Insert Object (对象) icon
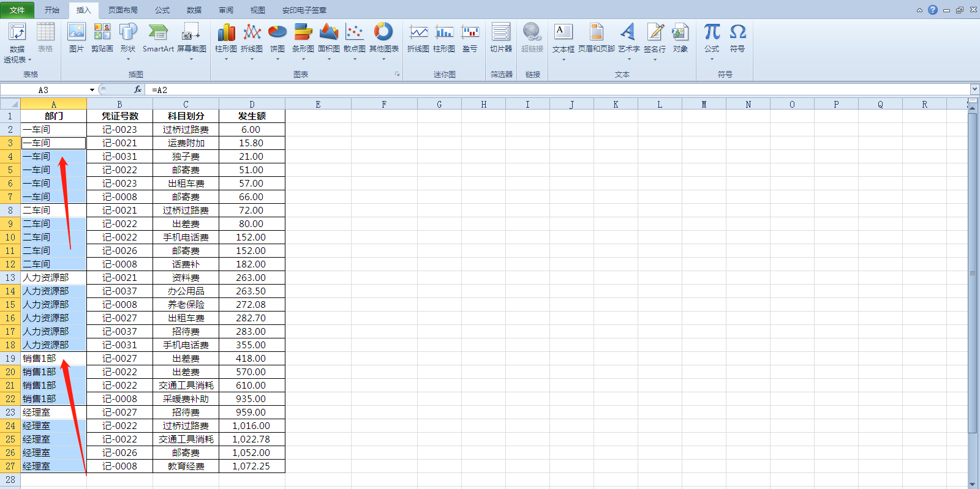The image size is (980, 489). pyautogui.click(x=680, y=32)
